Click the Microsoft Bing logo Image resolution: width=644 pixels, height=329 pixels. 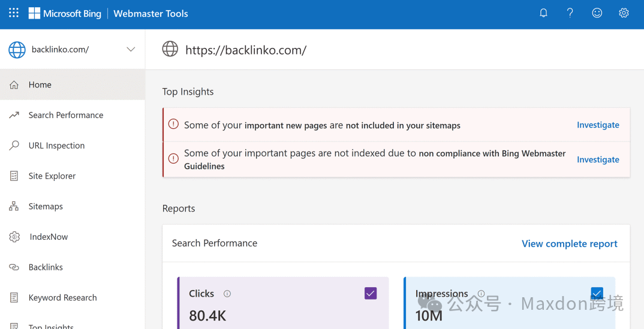[65, 14]
